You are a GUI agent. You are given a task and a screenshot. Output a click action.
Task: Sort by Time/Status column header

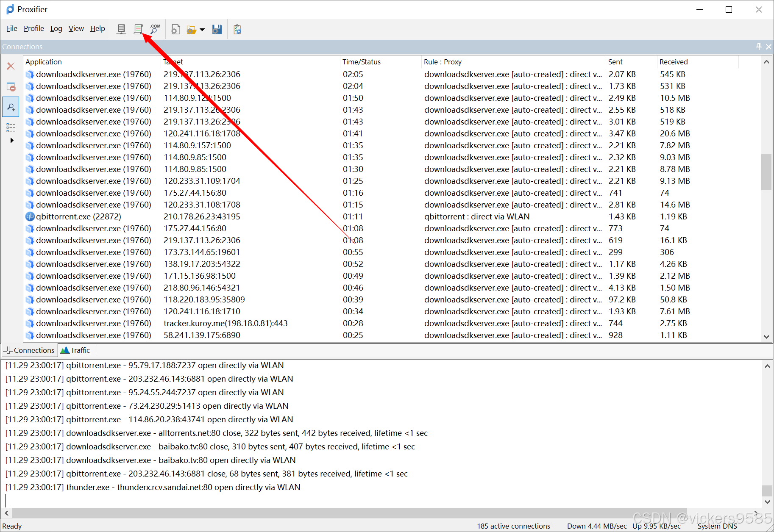click(x=381, y=62)
